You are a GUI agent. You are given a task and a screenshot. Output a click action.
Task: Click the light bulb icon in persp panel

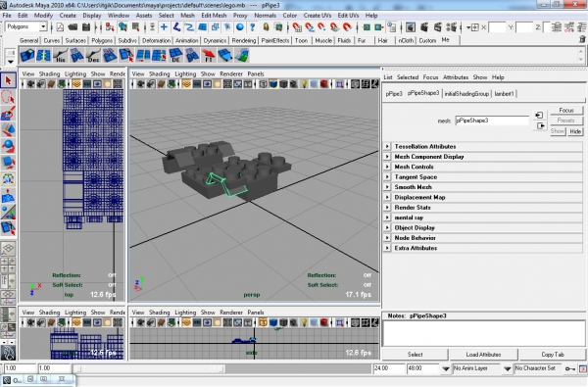click(304, 84)
